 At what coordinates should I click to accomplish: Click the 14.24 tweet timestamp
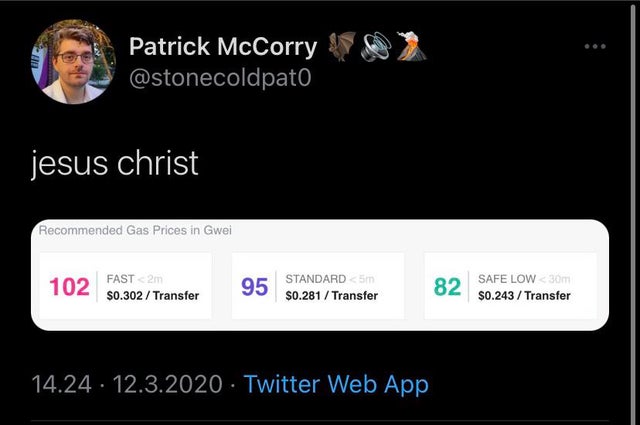[x=61, y=384]
